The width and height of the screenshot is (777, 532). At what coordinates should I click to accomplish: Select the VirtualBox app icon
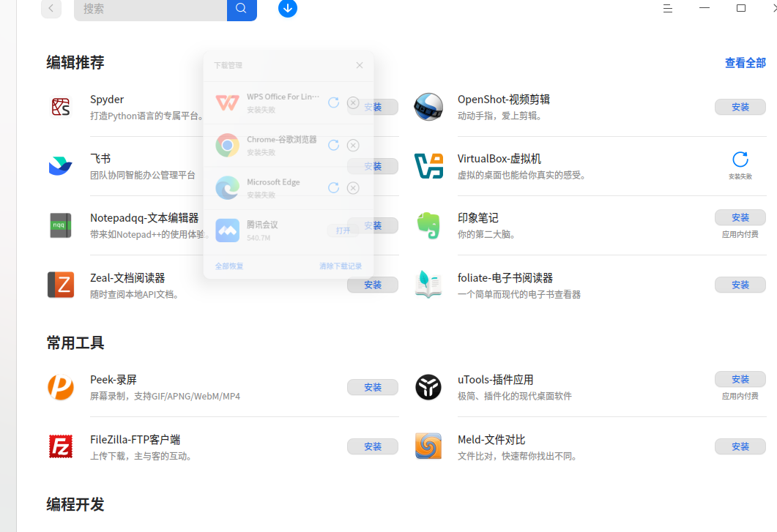pyautogui.click(x=428, y=166)
